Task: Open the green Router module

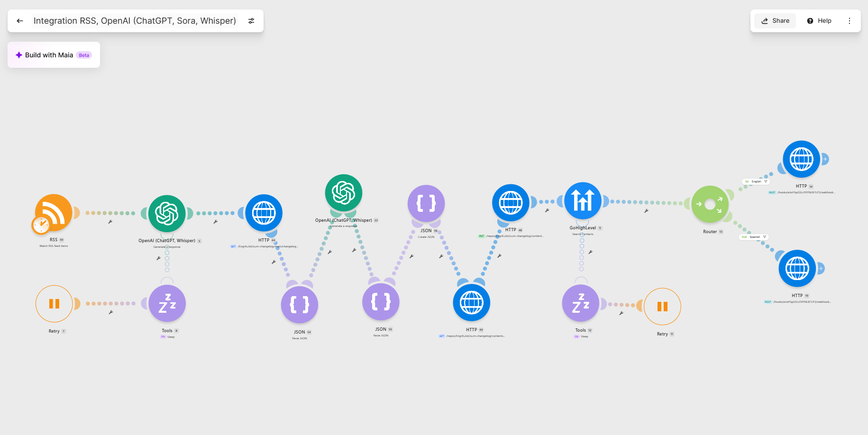Action: (x=710, y=204)
